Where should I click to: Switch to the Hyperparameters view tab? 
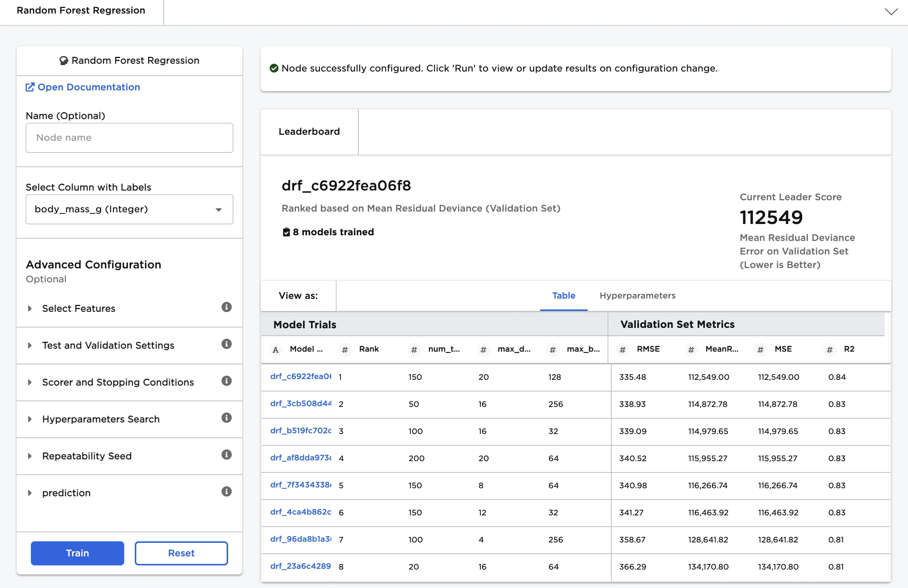coord(637,296)
